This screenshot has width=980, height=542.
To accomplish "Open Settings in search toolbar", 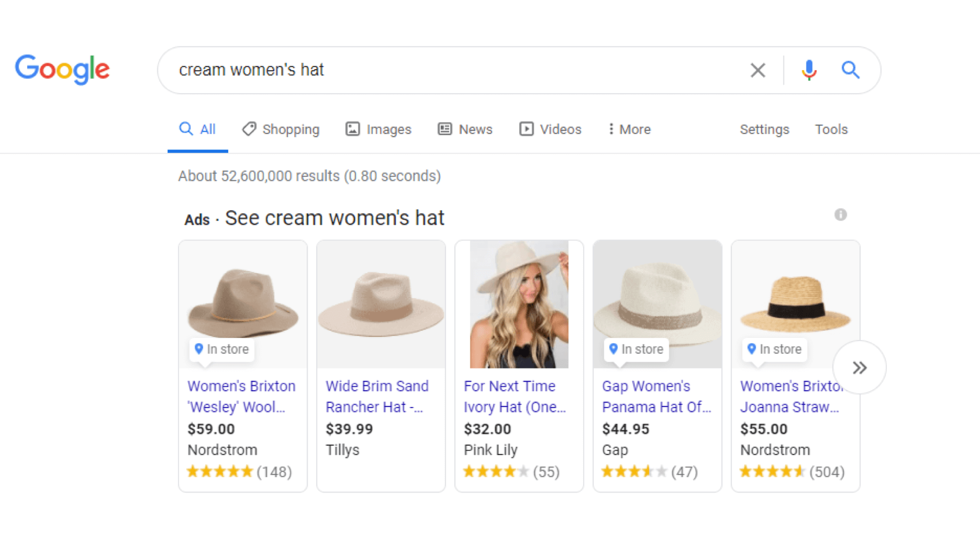I will [x=764, y=130].
